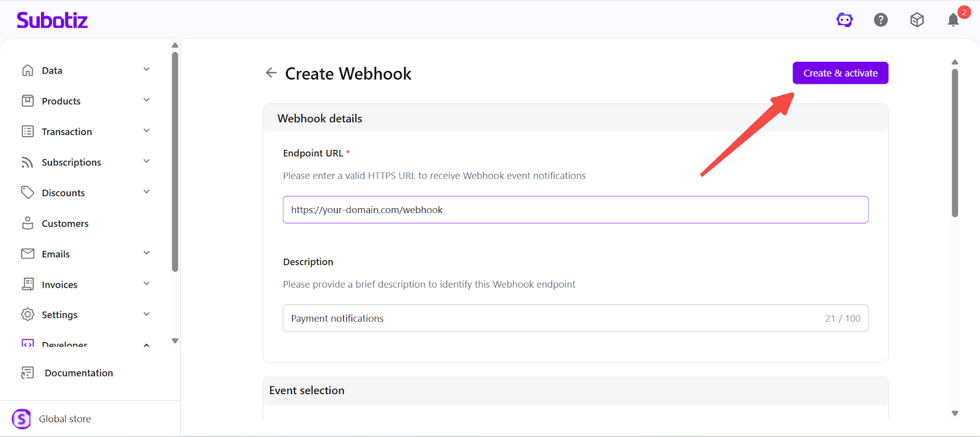Image resolution: width=980 pixels, height=437 pixels.
Task: Open notifications bell with 2 badge
Action: tap(954, 20)
